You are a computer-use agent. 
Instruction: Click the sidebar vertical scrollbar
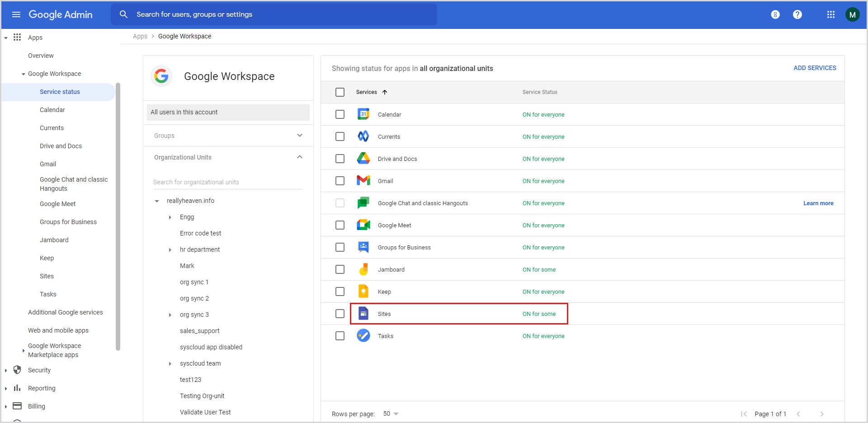coord(118,216)
